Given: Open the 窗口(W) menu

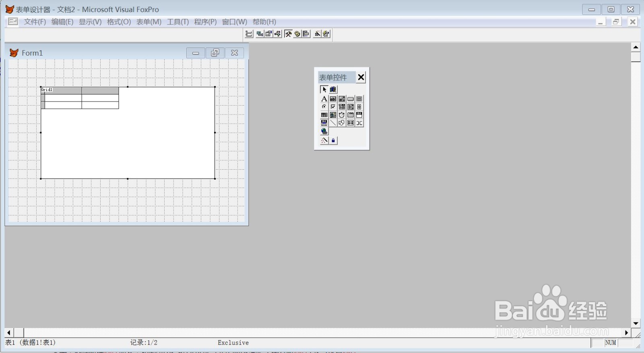Looking at the screenshot, I should point(235,22).
